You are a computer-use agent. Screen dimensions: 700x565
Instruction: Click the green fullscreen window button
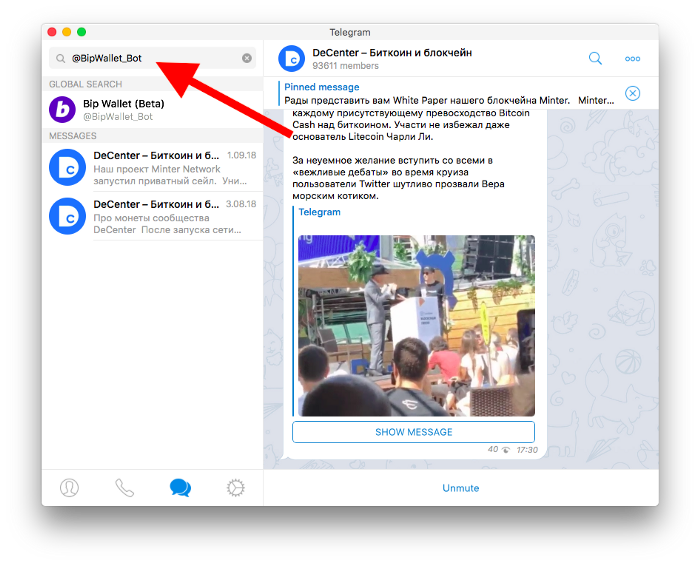(81, 32)
